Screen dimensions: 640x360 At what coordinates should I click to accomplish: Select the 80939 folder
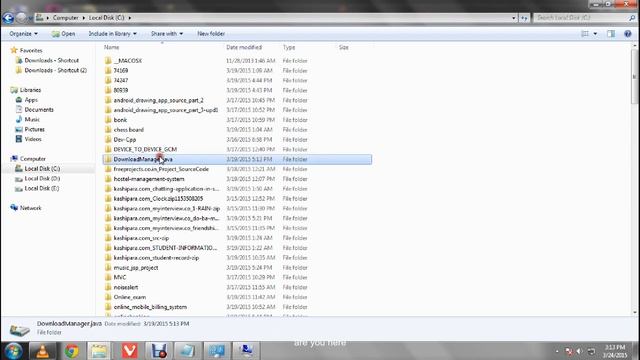(x=120, y=90)
